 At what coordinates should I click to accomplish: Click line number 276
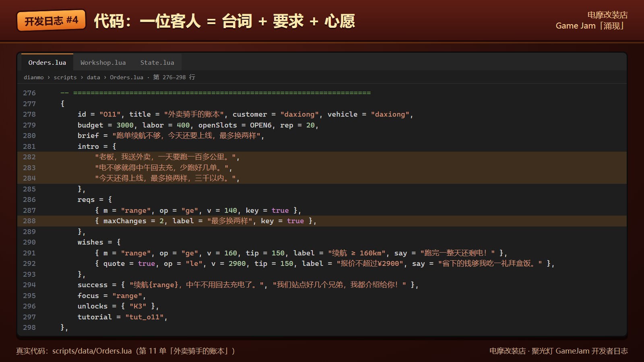coord(29,93)
